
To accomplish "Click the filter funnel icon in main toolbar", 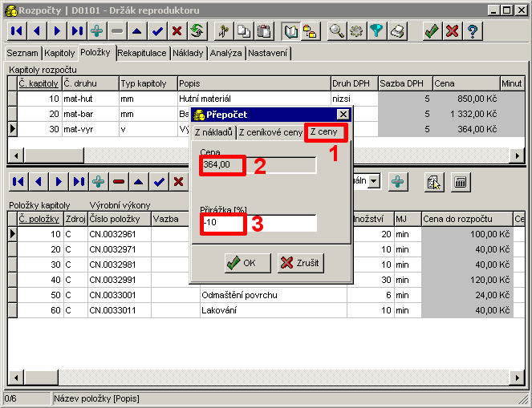I will (x=376, y=31).
